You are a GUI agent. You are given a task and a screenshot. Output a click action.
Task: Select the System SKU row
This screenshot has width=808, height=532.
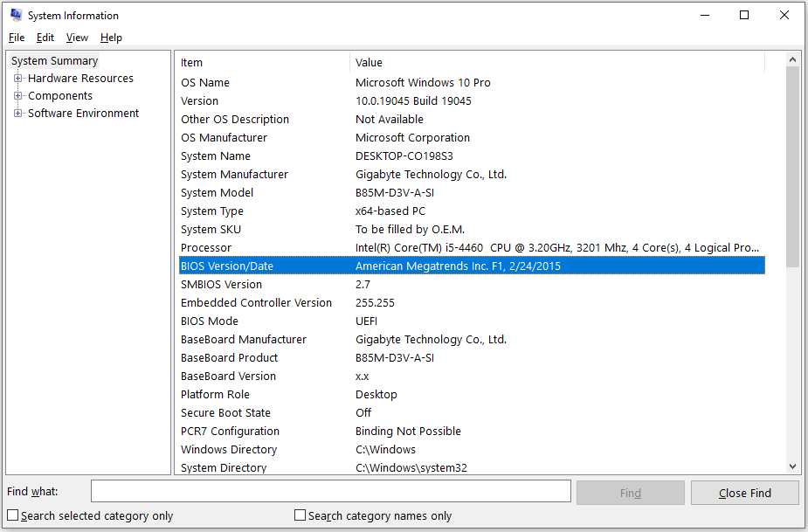(x=472, y=230)
